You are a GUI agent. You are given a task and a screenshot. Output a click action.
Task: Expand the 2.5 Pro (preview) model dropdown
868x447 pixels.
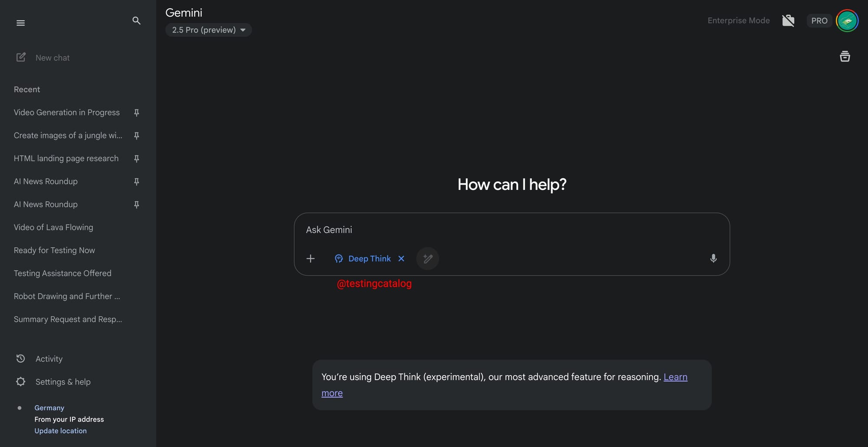click(208, 30)
